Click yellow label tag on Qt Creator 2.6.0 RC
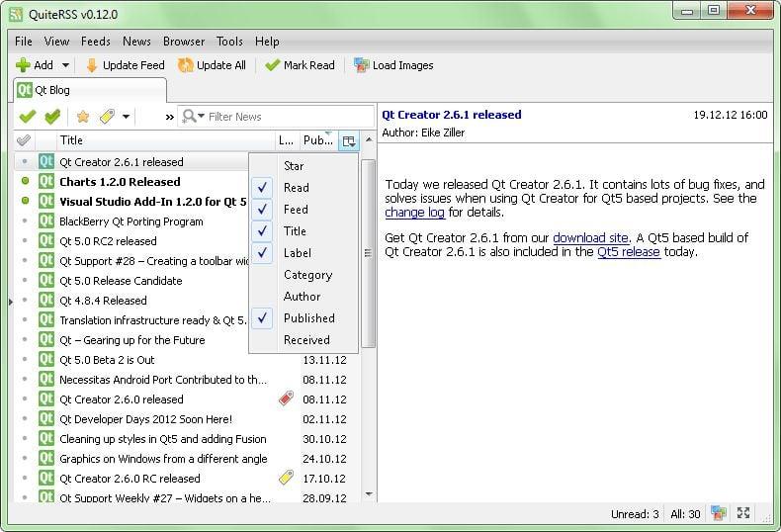This screenshot has height=532, width=781. 286,478
